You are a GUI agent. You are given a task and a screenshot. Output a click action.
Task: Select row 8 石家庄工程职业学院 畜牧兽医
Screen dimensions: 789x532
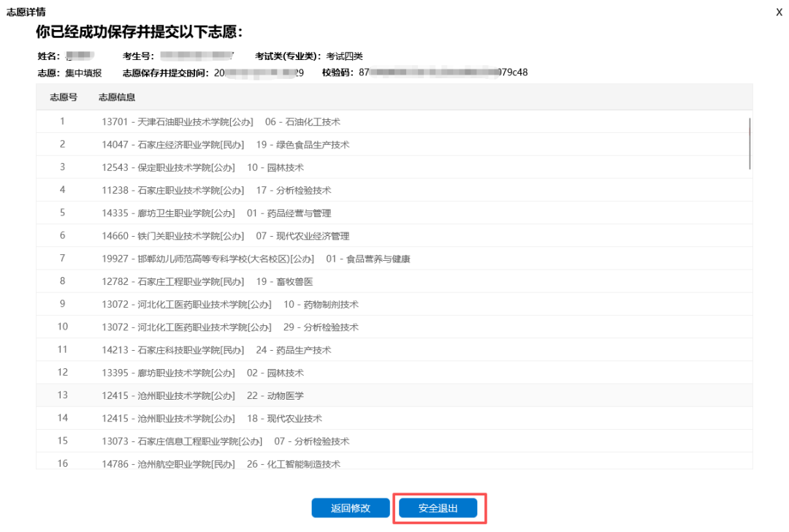(x=292, y=281)
